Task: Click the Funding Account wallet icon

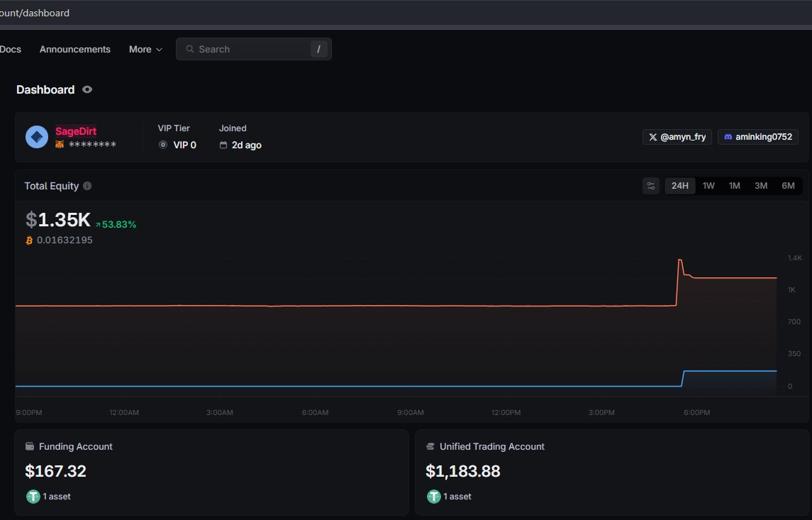Action: coord(30,446)
